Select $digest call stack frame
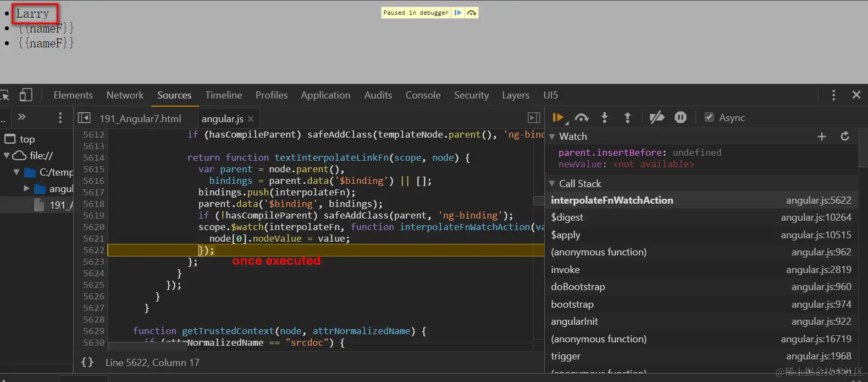The width and height of the screenshot is (868, 382). (701, 217)
